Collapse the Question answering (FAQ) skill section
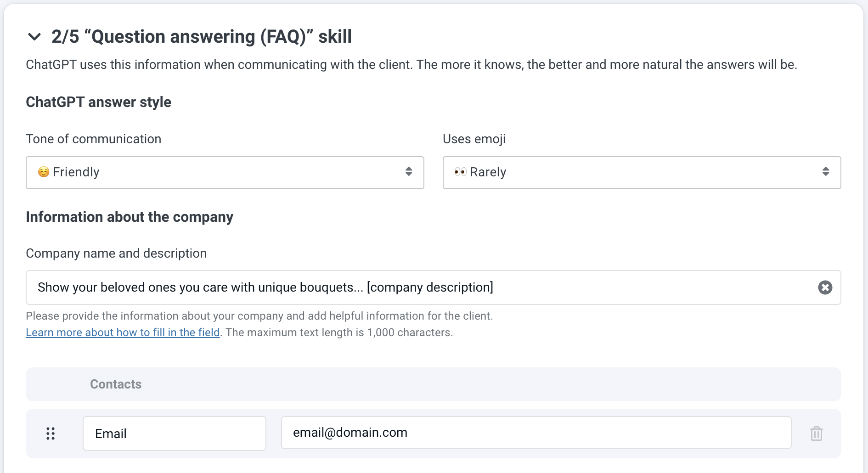The width and height of the screenshot is (868, 473). click(x=34, y=37)
